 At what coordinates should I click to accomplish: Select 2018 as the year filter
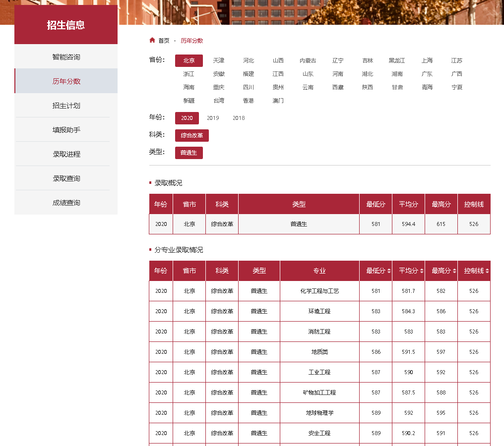click(x=239, y=118)
